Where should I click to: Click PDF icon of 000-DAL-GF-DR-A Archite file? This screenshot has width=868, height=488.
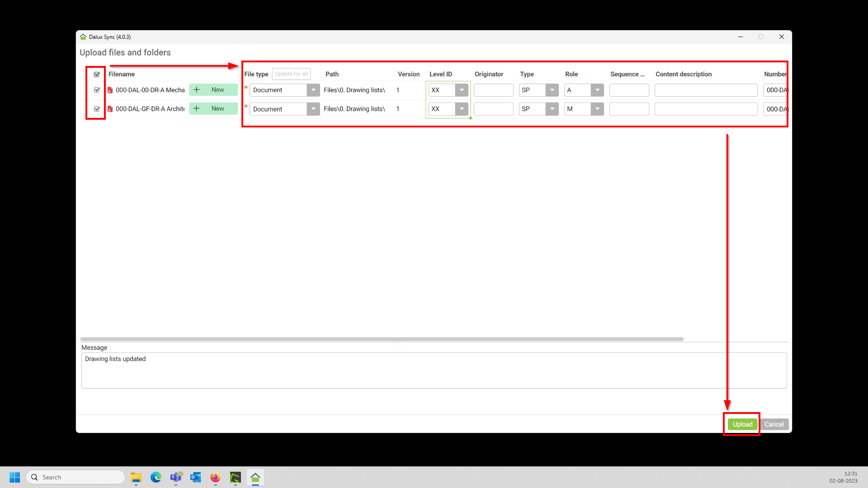[x=110, y=109]
